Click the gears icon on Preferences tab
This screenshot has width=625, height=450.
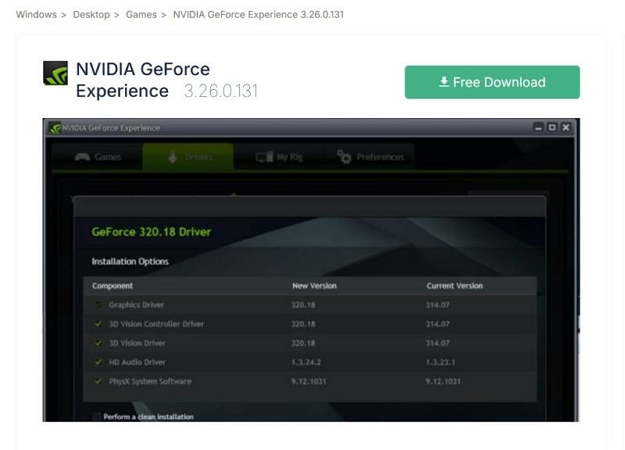[344, 157]
